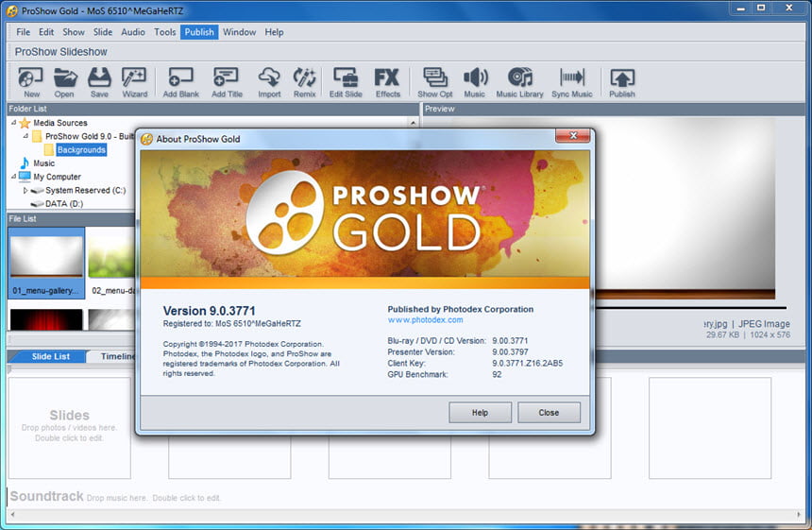This screenshot has height=530, width=812.
Task: Click the bottom scrollbar right arrow
Action: click(x=800, y=515)
